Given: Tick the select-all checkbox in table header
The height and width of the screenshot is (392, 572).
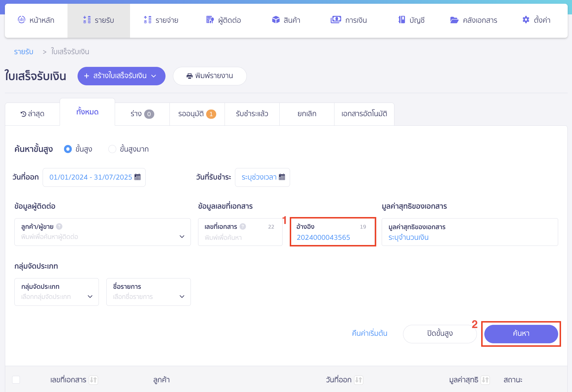Looking at the screenshot, I should [16, 380].
